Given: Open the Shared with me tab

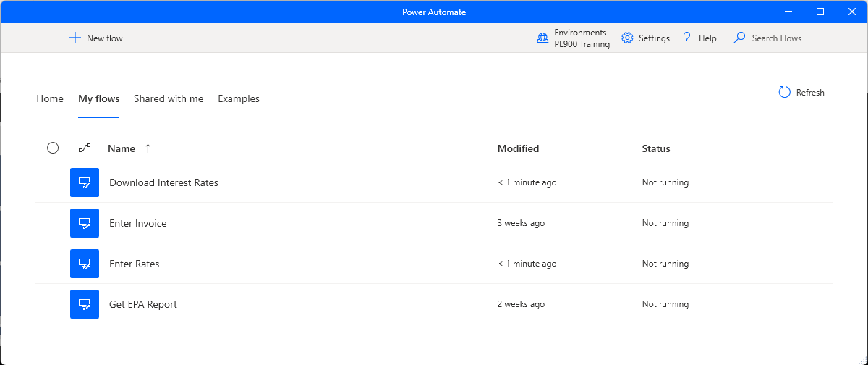Looking at the screenshot, I should click(x=169, y=98).
